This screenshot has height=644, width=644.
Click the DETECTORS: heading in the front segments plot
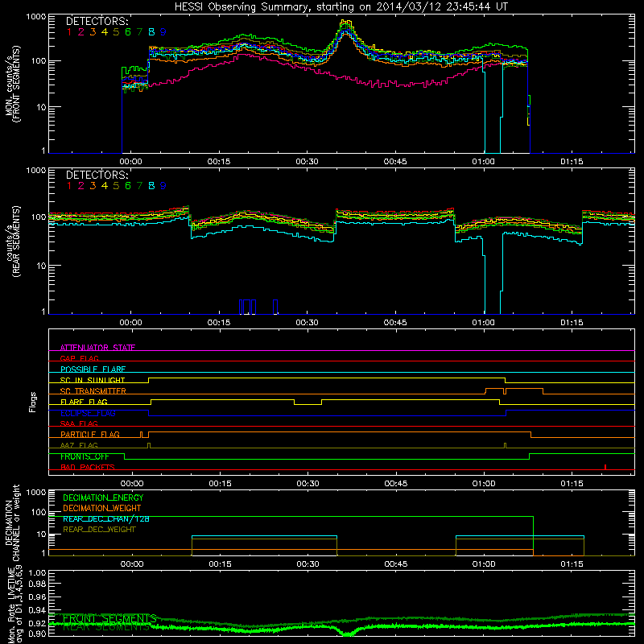pos(97,21)
